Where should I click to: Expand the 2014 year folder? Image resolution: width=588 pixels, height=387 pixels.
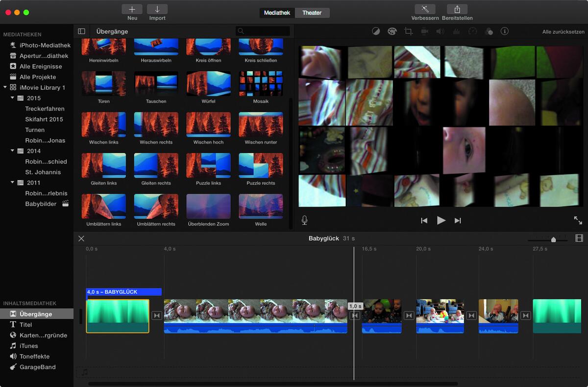[x=12, y=151]
